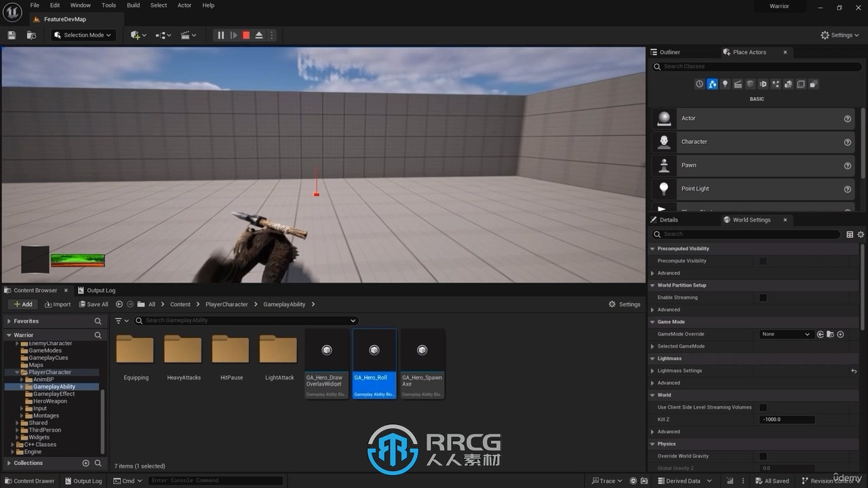Viewport: 868px width, 488px height.
Task: Toggle the Enable Streaming checkbox
Action: [763, 298]
